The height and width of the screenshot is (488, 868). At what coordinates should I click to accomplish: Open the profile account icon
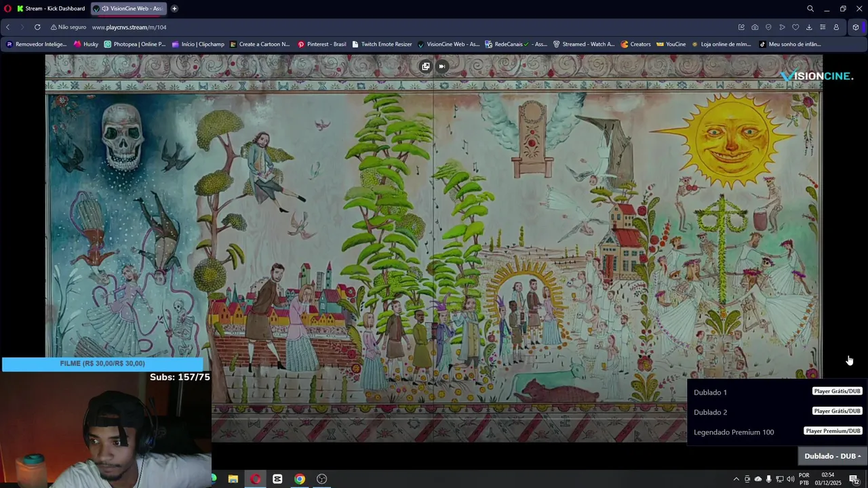click(x=836, y=27)
